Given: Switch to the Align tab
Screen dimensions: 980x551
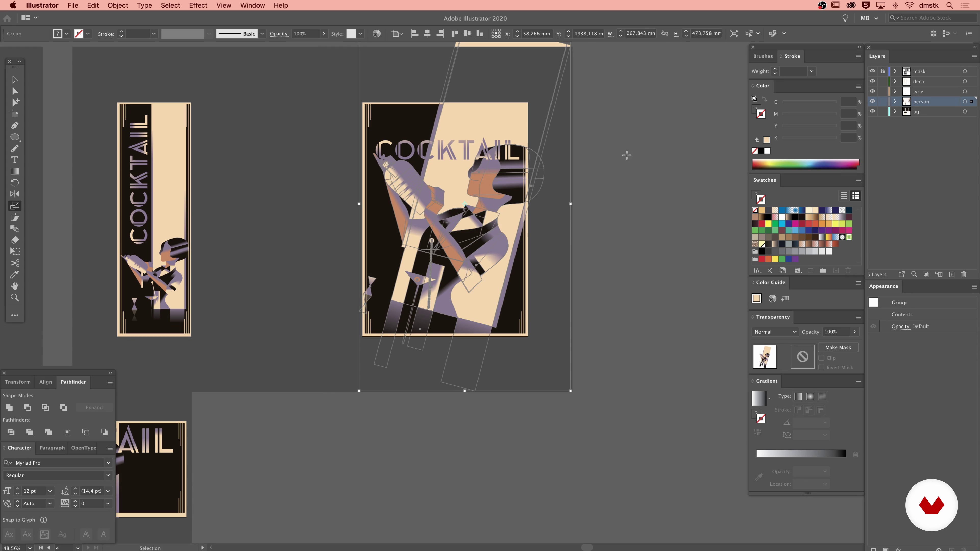Looking at the screenshot, I should [x=45, y=382].
